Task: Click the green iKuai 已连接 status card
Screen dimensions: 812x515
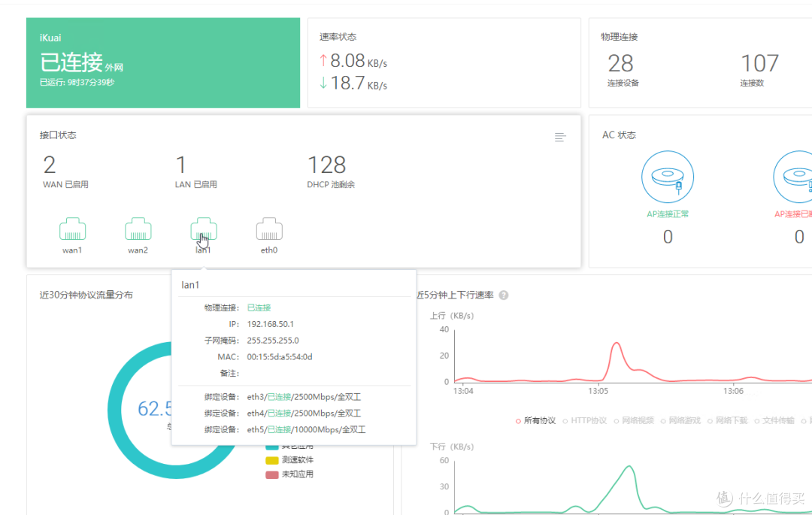Action: tap(162, 63)
